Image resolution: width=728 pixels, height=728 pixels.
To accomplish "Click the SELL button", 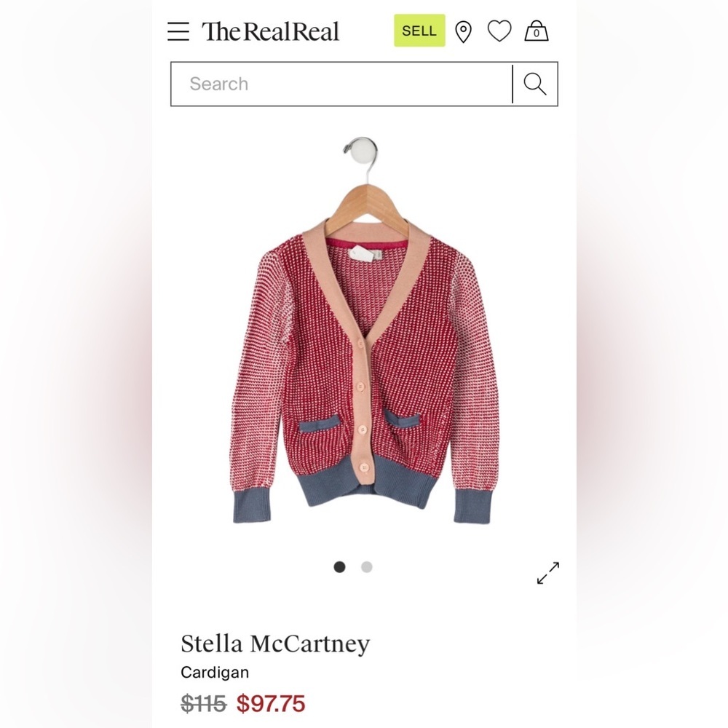I will point(419,31).
